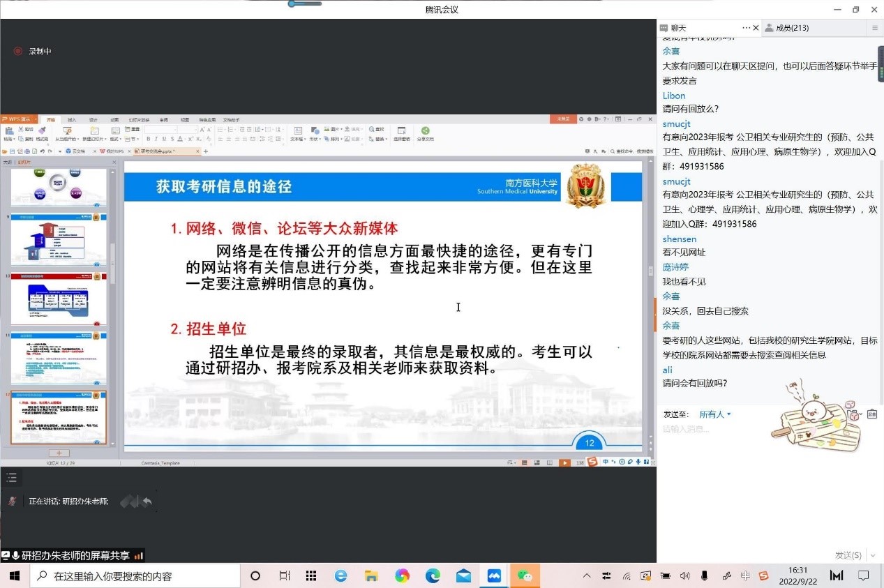Click the 发送(S) send button
The height and width of the screenshot is (588, 884).
pos(848,555)
